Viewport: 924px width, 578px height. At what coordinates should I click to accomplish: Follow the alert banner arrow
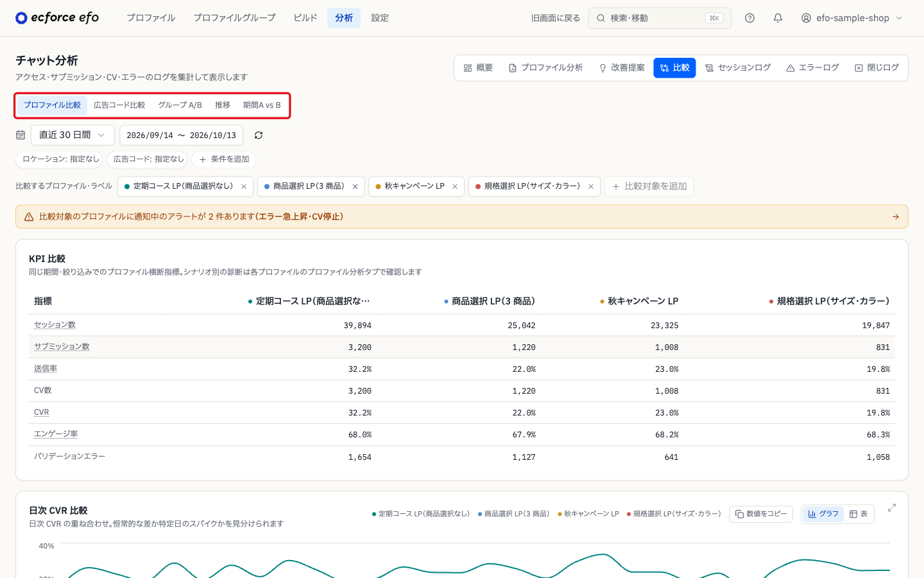(896, 217)
